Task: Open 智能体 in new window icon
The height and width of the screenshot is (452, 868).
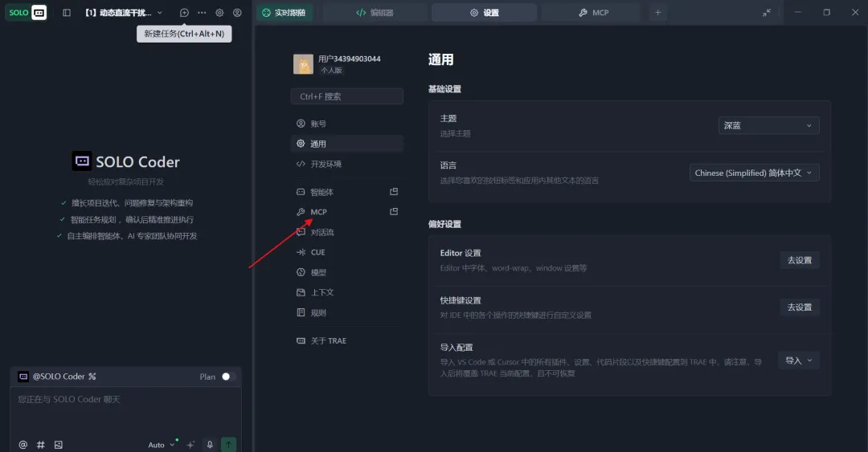Action: pyautogui.click(x=394, y=192)
